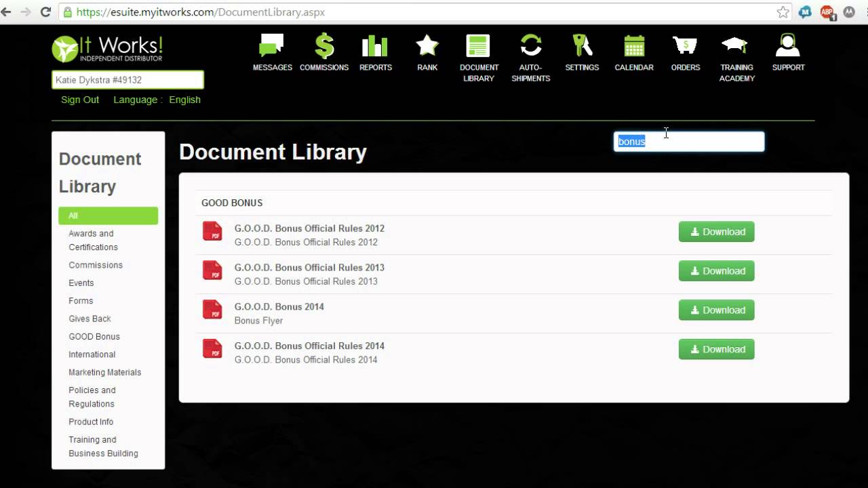This screenshot has width=868, height=488.
Task: Click the GOOD BONUS section header
Action: pyautogui.click(x=232, y=203)
